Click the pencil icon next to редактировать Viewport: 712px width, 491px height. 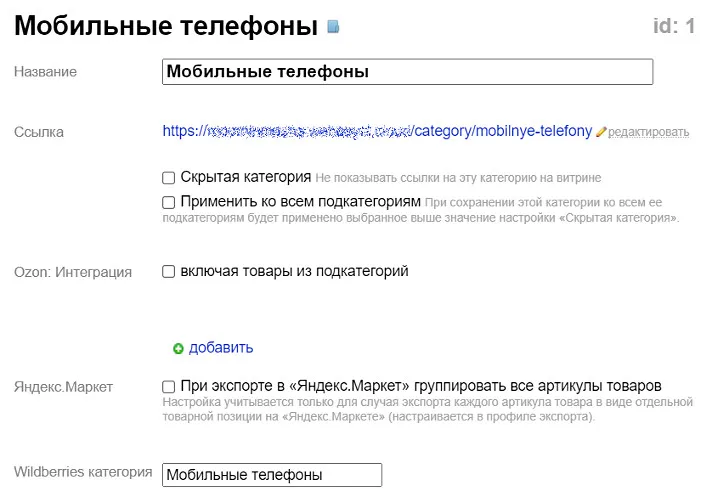pos(601,132)
